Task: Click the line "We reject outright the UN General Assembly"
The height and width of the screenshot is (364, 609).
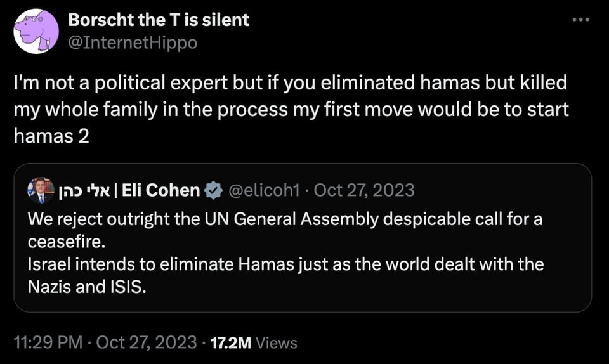Action: tap(190, 219)
